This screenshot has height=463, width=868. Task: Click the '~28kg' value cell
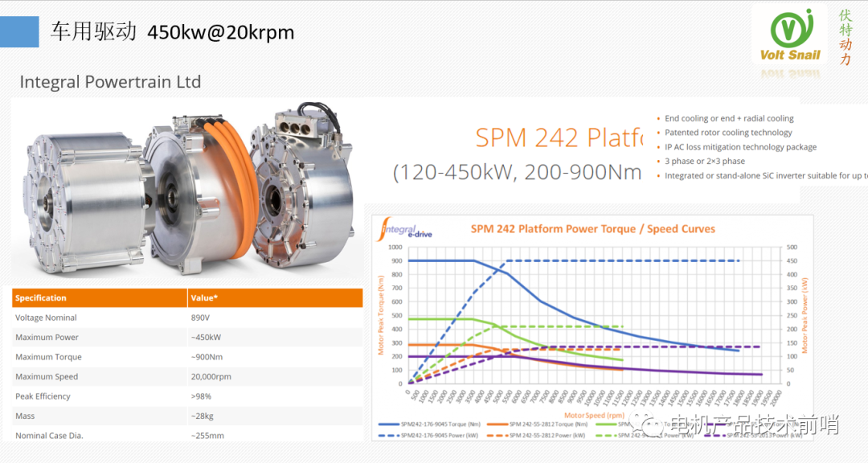tap(202, 416)
